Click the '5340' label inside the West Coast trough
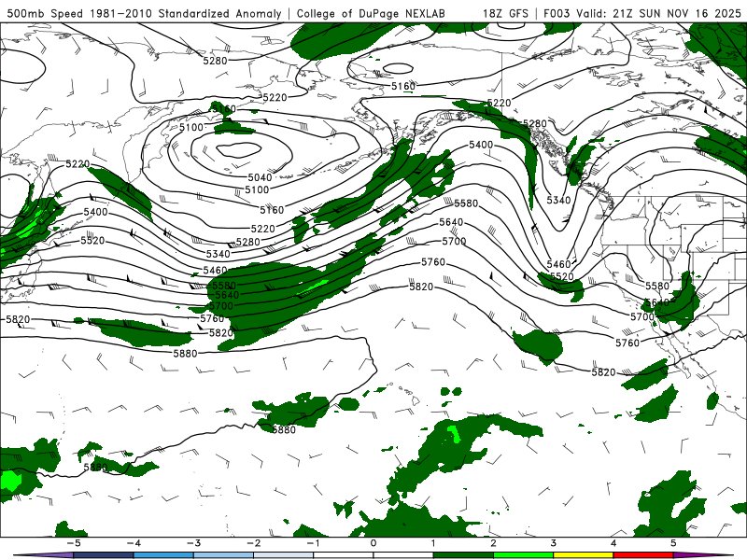The width and height of the screenshot is (747, 560). (x=558, y=200)
